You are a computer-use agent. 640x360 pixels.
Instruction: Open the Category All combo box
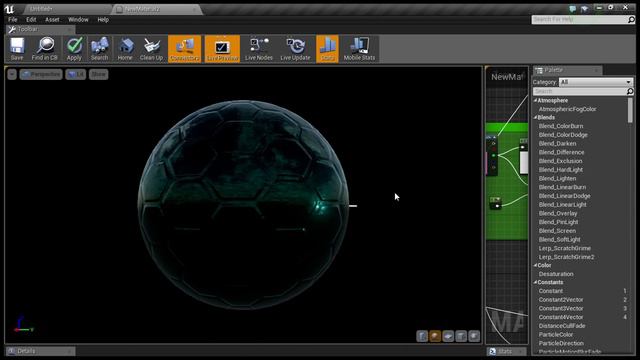[596, 82]
